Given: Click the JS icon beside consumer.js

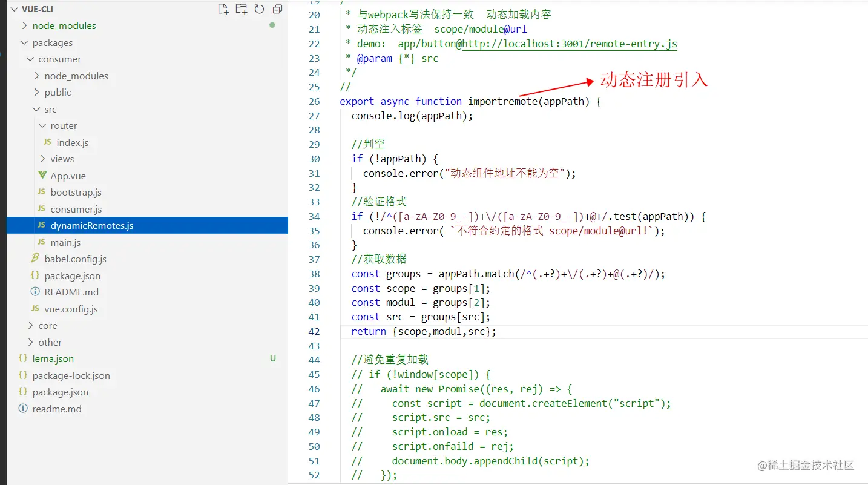Looking at the screenshot, I should point(41,209).
